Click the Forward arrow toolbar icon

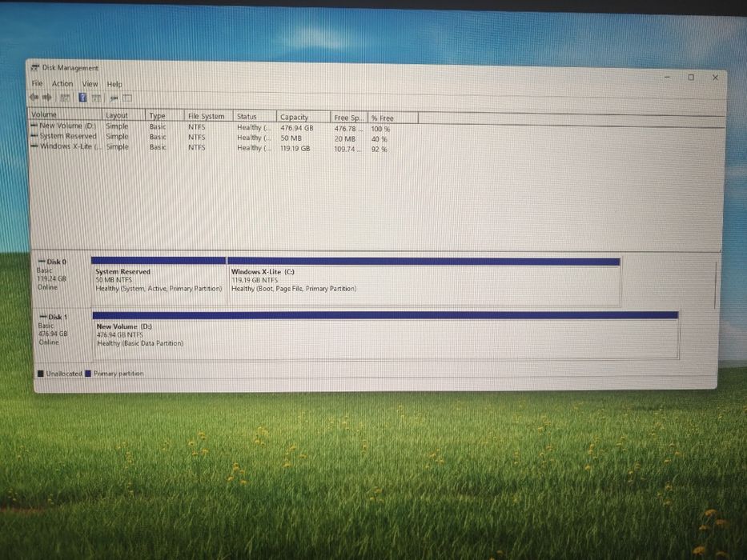click(46, 97)
